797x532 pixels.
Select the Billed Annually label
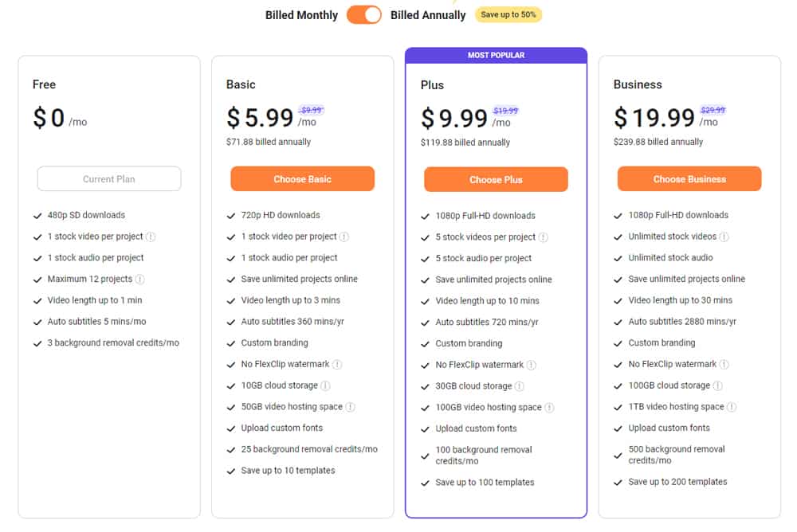(x=428, y=15)
